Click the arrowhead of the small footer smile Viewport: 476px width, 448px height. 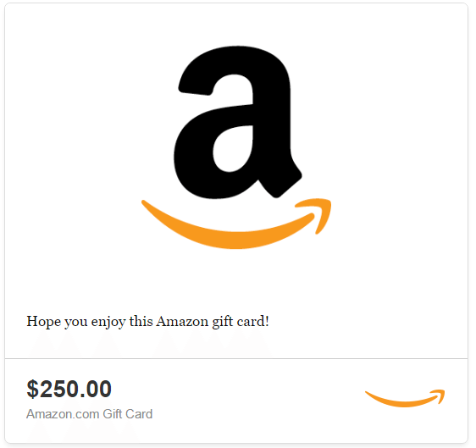439,395
